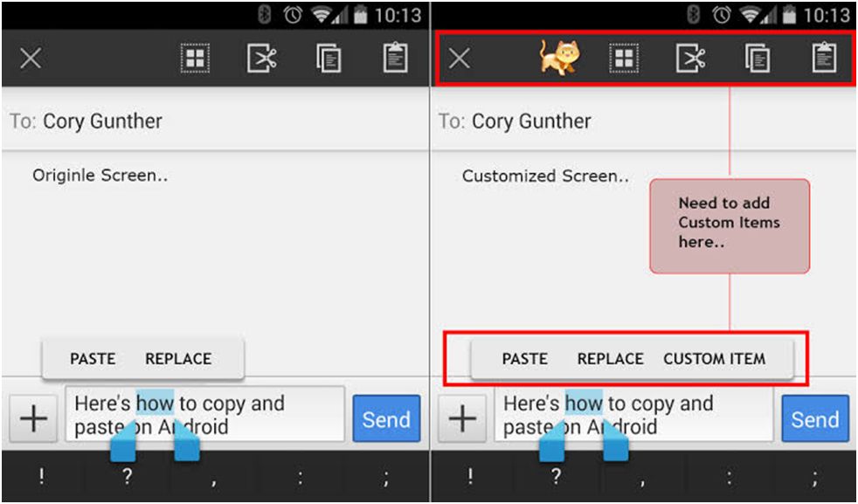Tap right selection handle in Customized screen
The image size is (858, 504).
pos(616,442)
